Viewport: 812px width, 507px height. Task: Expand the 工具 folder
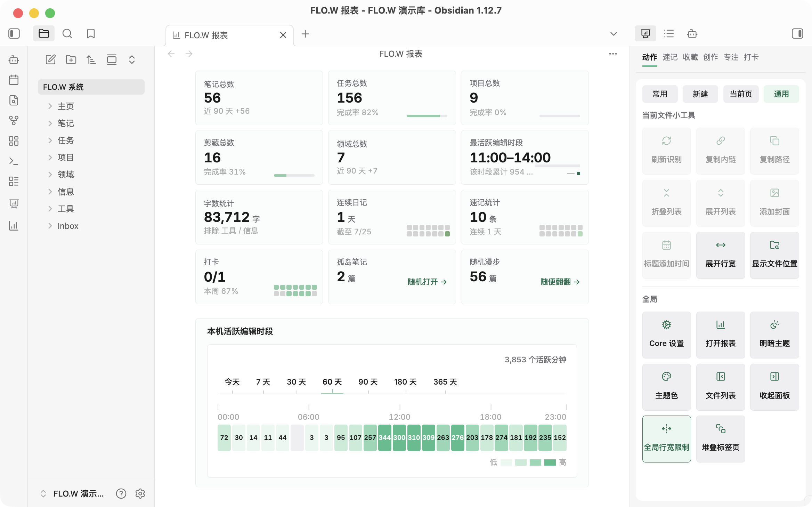click(50, 209)
